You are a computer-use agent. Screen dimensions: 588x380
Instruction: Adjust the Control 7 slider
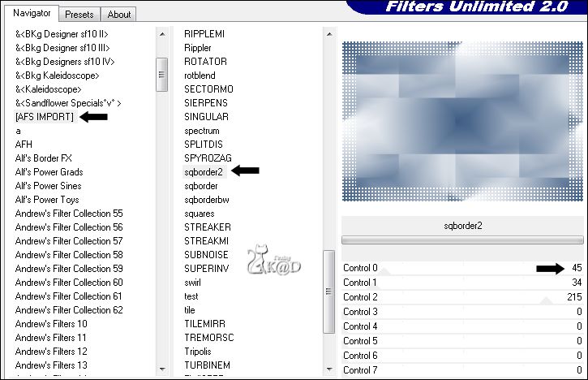(x=462, y=370)
